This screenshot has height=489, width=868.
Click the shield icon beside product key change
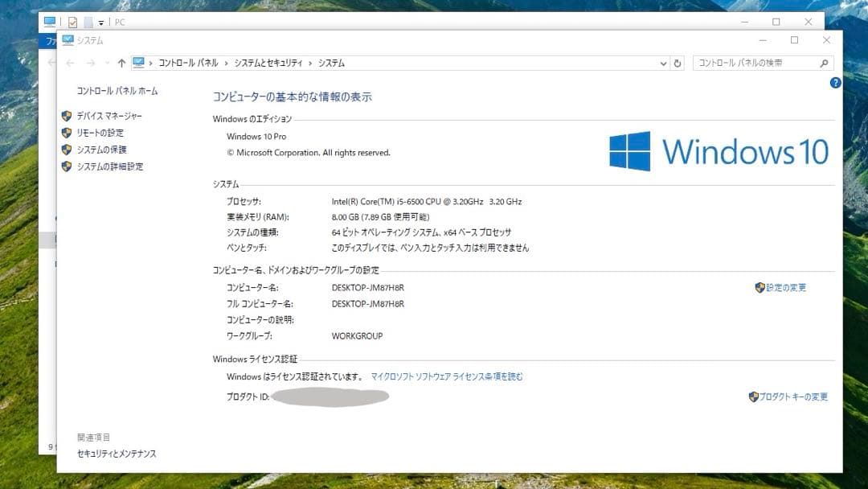pos(753,397)
